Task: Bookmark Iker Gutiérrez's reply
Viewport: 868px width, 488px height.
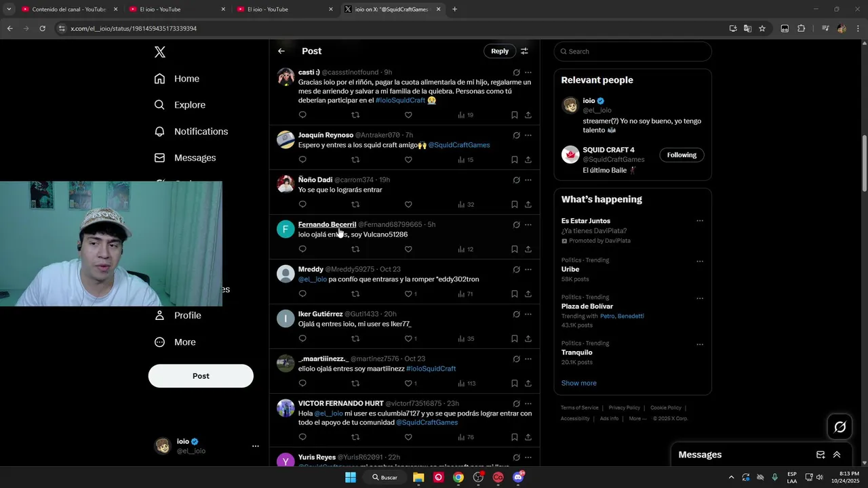Action: pos(515,339)
